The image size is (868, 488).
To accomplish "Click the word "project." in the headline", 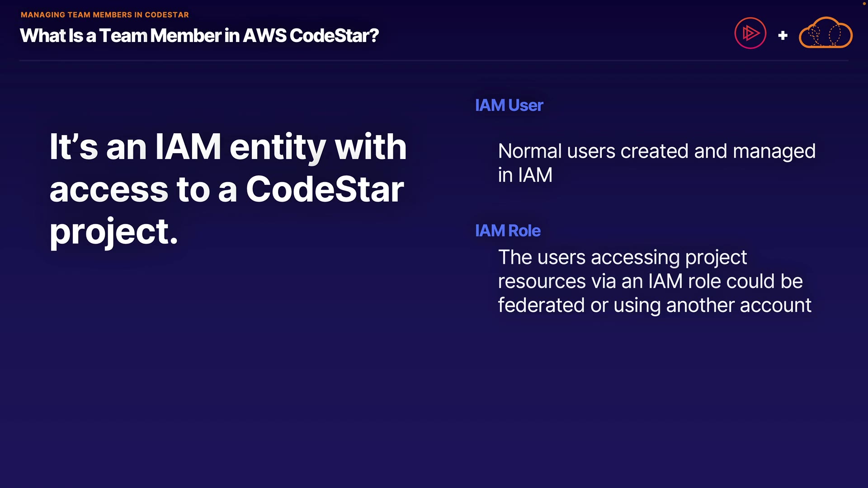I will click(113, 231).
